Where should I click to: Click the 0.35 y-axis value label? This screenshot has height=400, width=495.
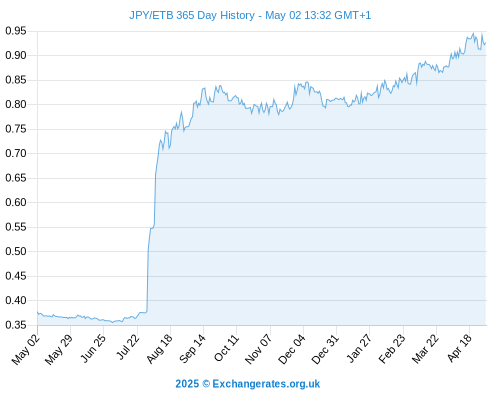coord(16,325)
